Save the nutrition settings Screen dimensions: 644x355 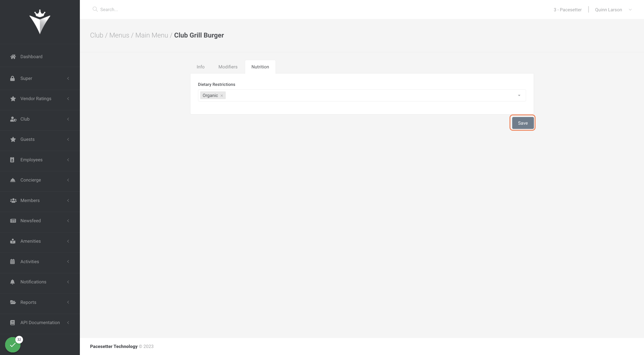[x=522, y=123]
